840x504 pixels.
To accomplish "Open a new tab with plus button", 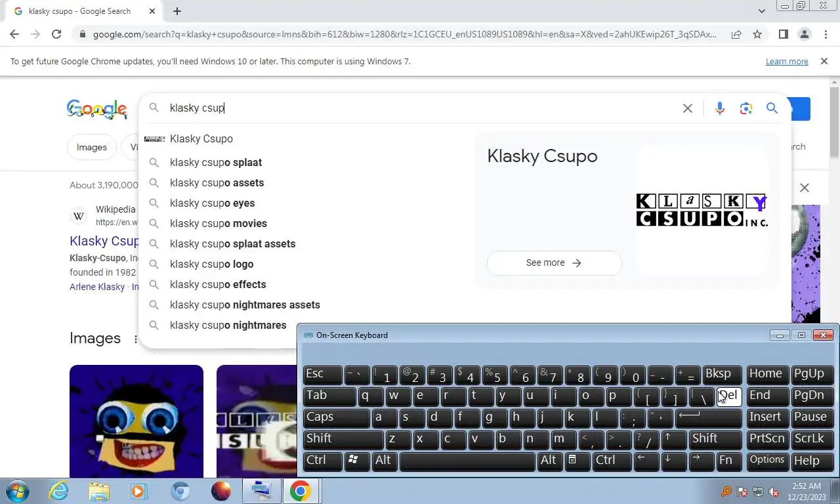I will [177, 11].
